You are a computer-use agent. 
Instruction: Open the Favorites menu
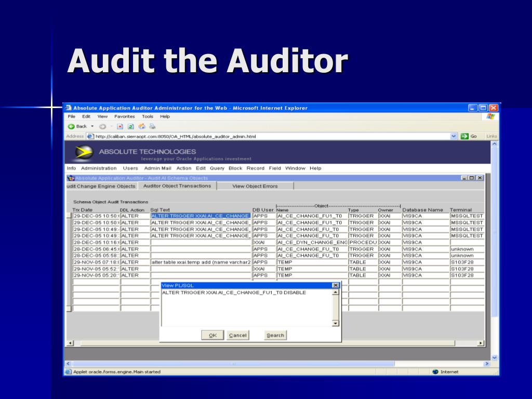125,116
